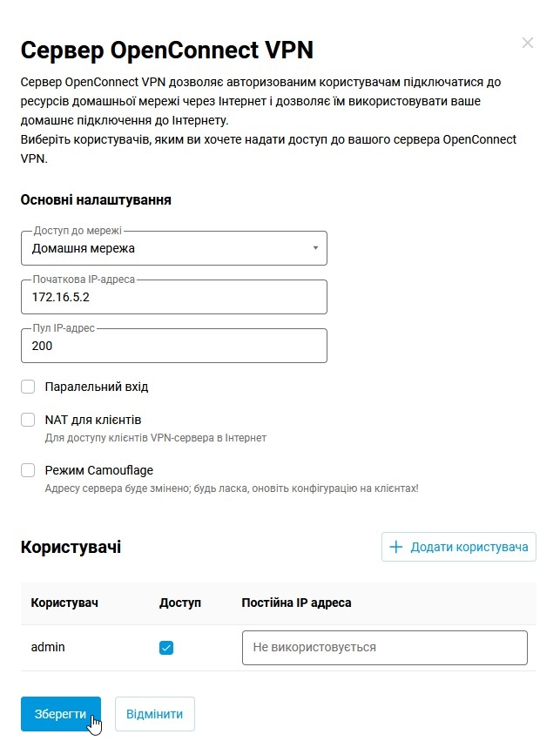Focus the Початкова IP-адреса field
The width and height of the screenshot is (560, 741).
click(x=173, y=297)
